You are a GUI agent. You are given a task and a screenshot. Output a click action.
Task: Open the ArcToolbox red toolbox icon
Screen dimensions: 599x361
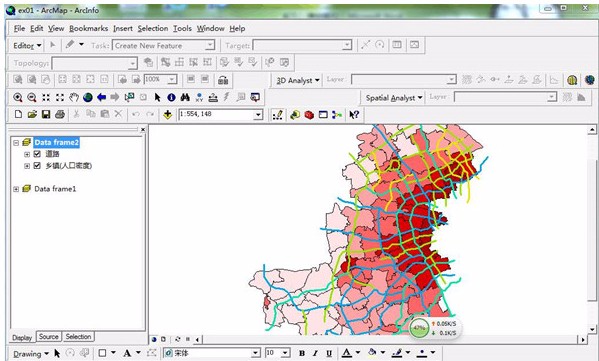coord(309,115)
